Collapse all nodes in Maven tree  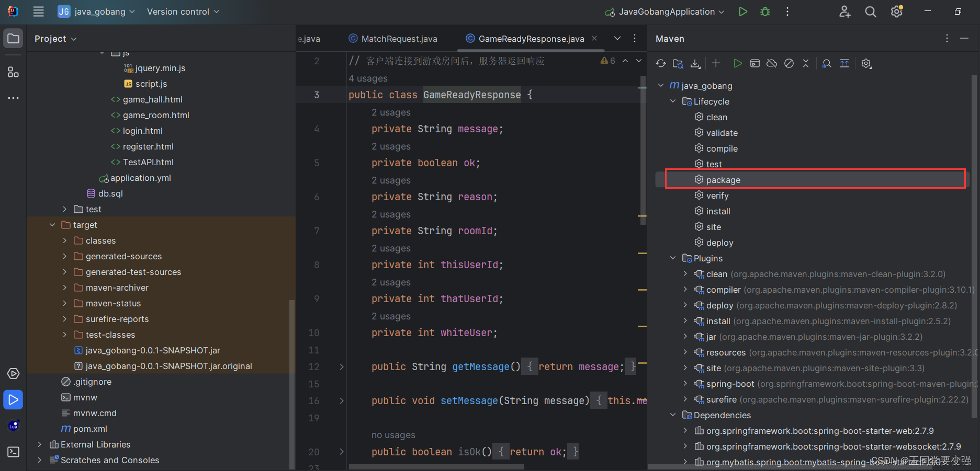[806, 64]
